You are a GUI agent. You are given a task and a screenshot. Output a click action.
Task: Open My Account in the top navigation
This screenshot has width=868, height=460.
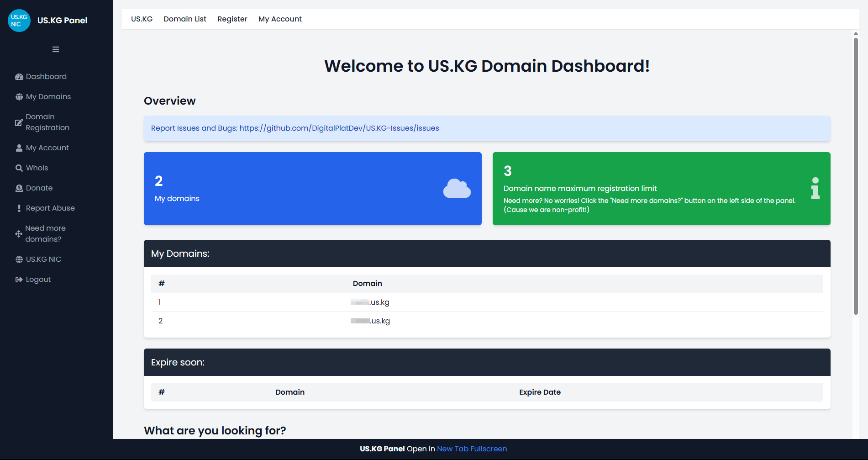coord(280,19)
